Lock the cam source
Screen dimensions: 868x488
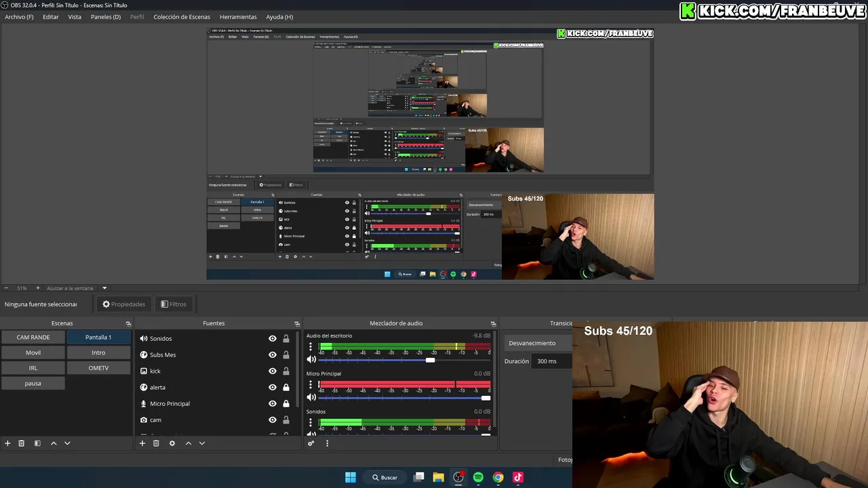point(286,420)
